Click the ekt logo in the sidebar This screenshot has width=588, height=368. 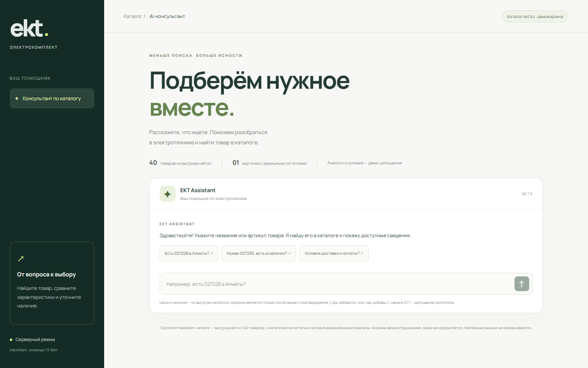coord(29,29)
